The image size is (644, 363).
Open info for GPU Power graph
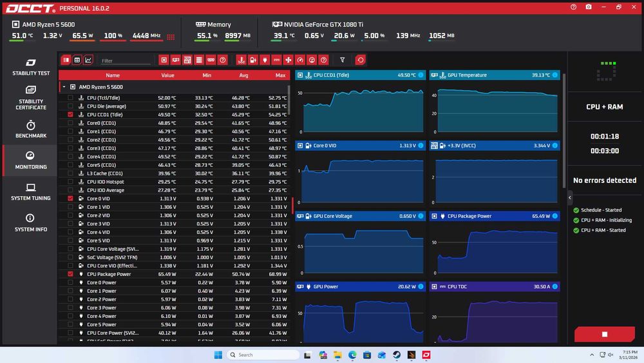click(421, 286)
